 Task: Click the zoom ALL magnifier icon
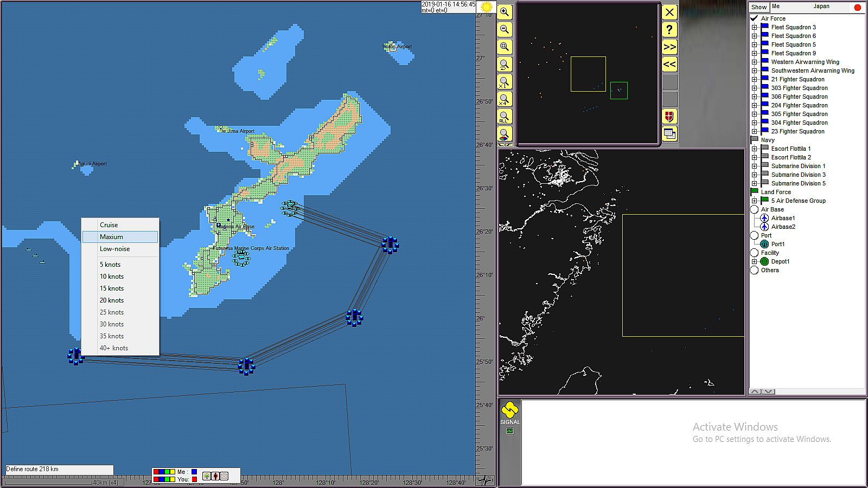[505, 117]
